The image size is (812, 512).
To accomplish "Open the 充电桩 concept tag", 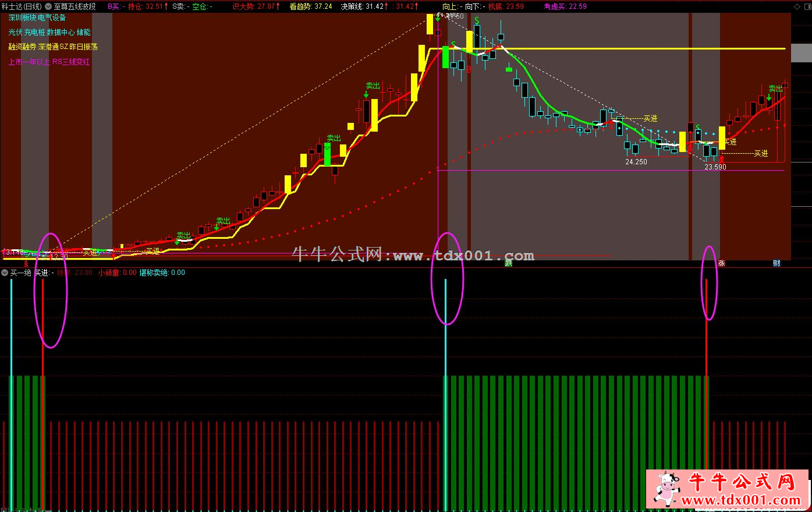I will [x=35, y=33].
